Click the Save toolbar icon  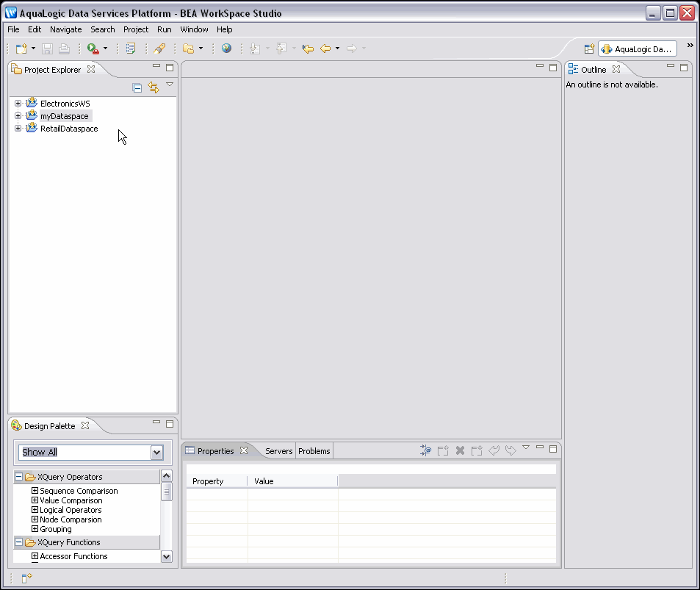pyautogui.click(x=47, y=48)
